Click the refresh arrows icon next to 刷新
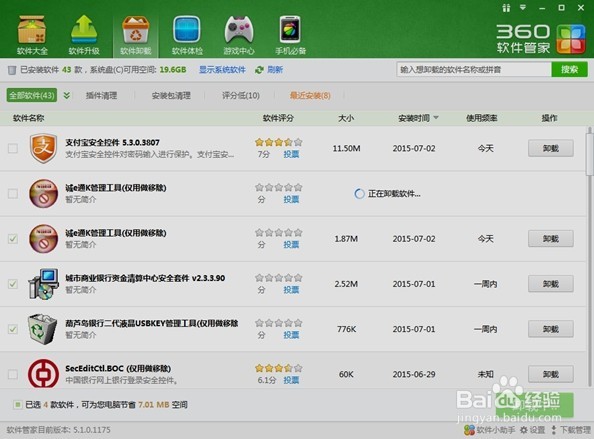The height and width of the screenshot is (439, 594). pyautogui.click(x=259, y=70)
